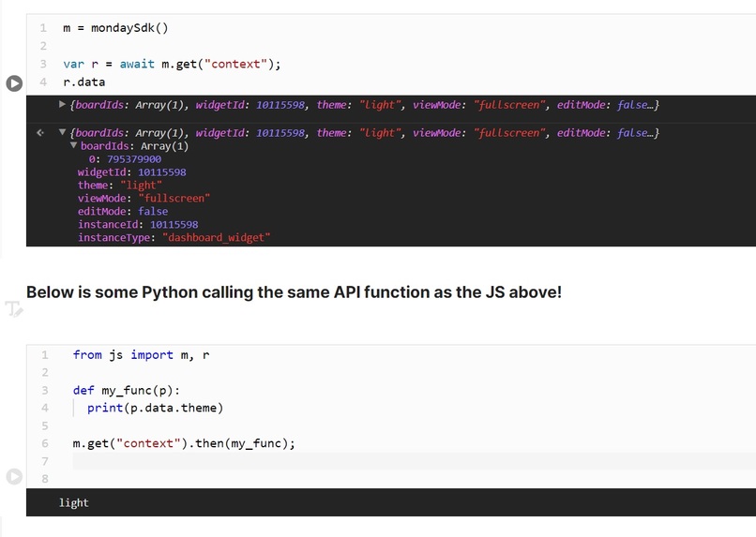Click line number 8 in Python cell

click(x=45, y=479)
